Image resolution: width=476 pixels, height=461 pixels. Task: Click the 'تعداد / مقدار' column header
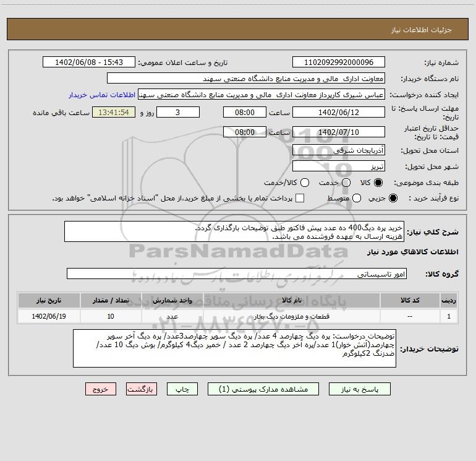(x=111, y=300)
